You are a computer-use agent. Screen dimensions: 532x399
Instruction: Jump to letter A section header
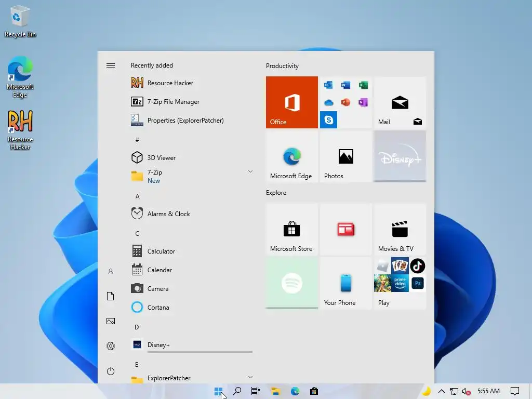click(137, 196)
